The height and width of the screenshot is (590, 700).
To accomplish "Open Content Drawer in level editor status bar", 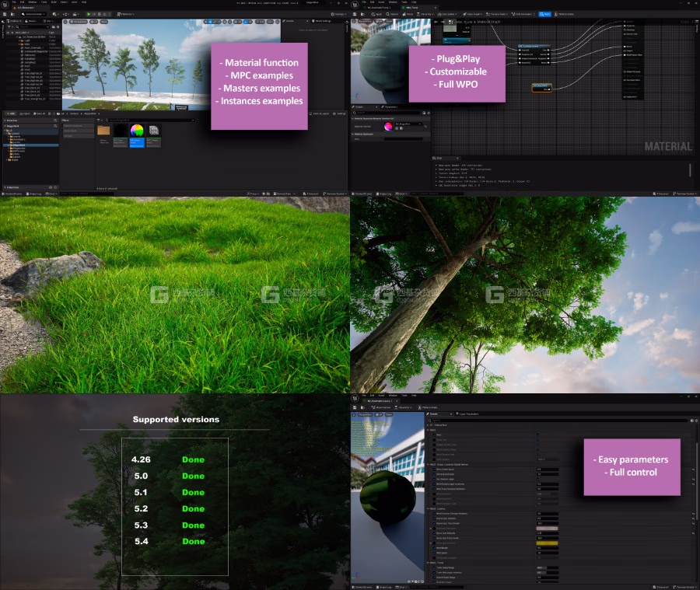I will pyautogui.click(x=12, y=194).
